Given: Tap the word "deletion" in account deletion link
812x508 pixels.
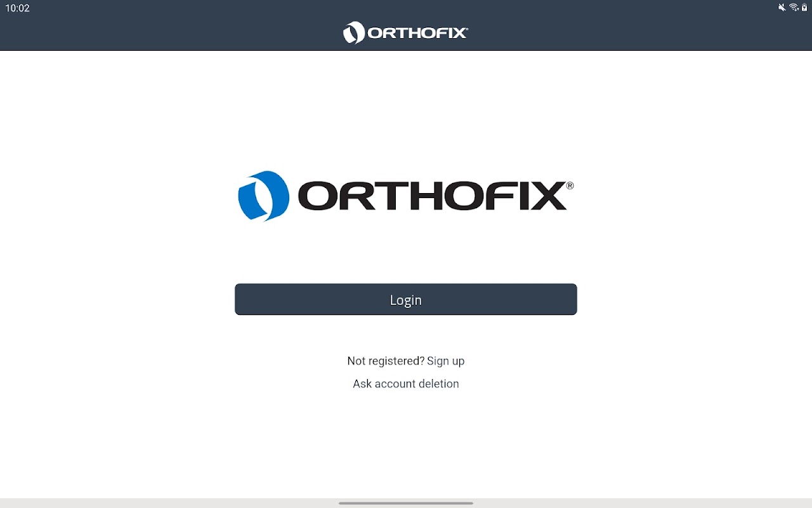Looking at the screenshot, I should (x=438, y=384).
